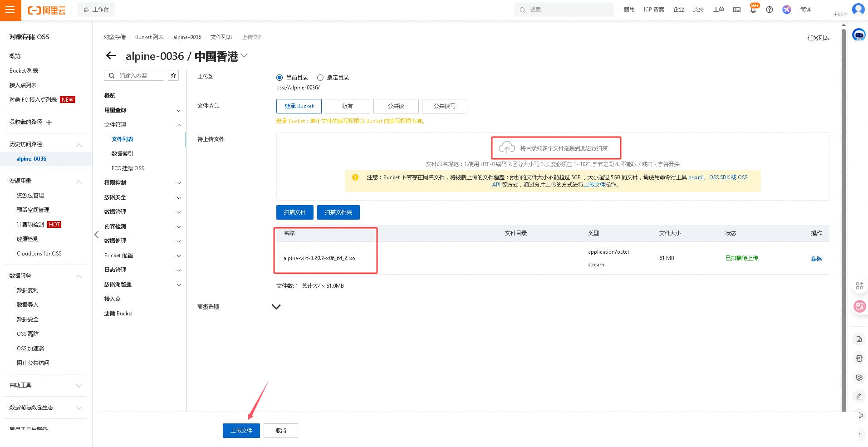Open Cloud Shell terminal icon in header
This screenshot has width=868, height=447.
[x=737, y=10]
